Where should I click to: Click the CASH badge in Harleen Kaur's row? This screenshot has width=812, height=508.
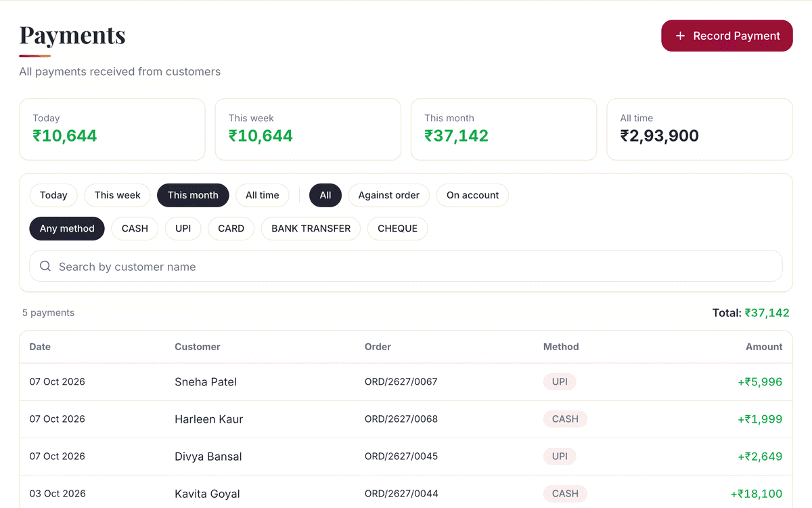coord(565,419)
